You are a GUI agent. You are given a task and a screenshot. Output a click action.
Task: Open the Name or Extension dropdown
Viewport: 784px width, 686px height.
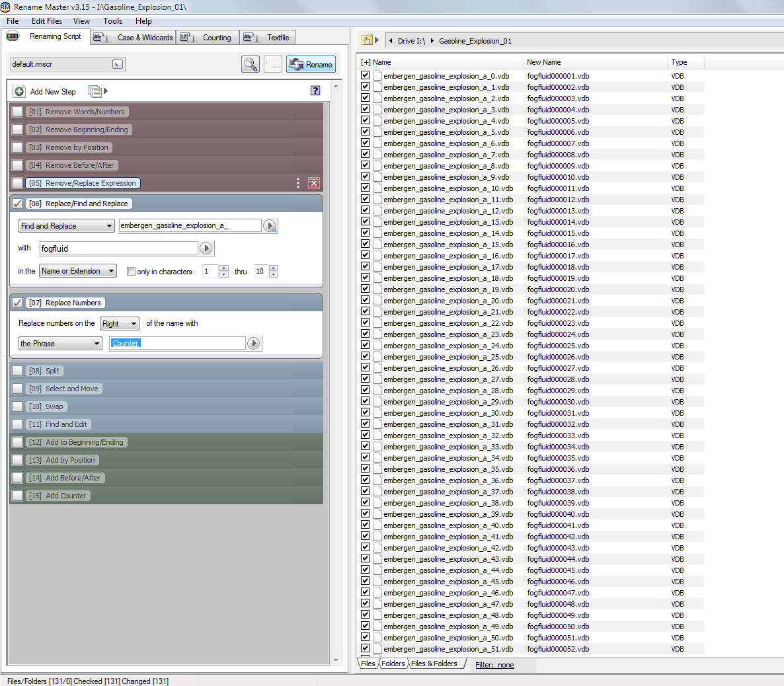tap(78, 271)
